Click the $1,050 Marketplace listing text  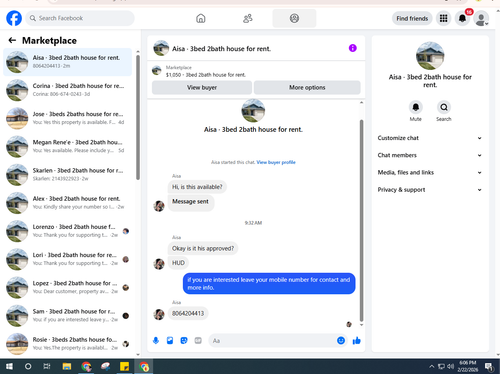coord(206,75)
